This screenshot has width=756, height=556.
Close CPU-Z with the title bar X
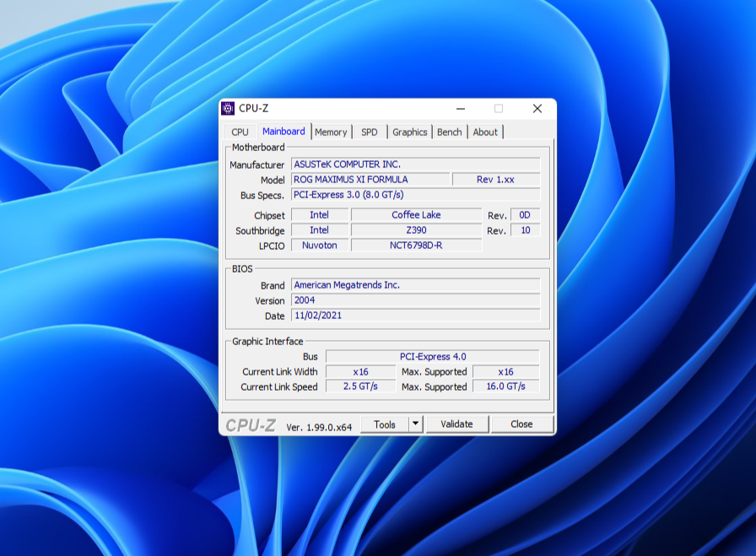coord(537,109)
